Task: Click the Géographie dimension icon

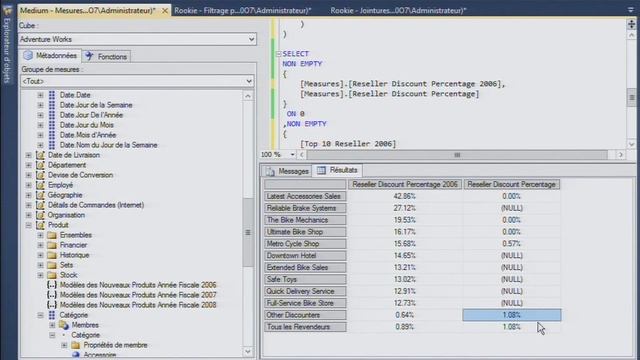Action: [x=40, y=195]
